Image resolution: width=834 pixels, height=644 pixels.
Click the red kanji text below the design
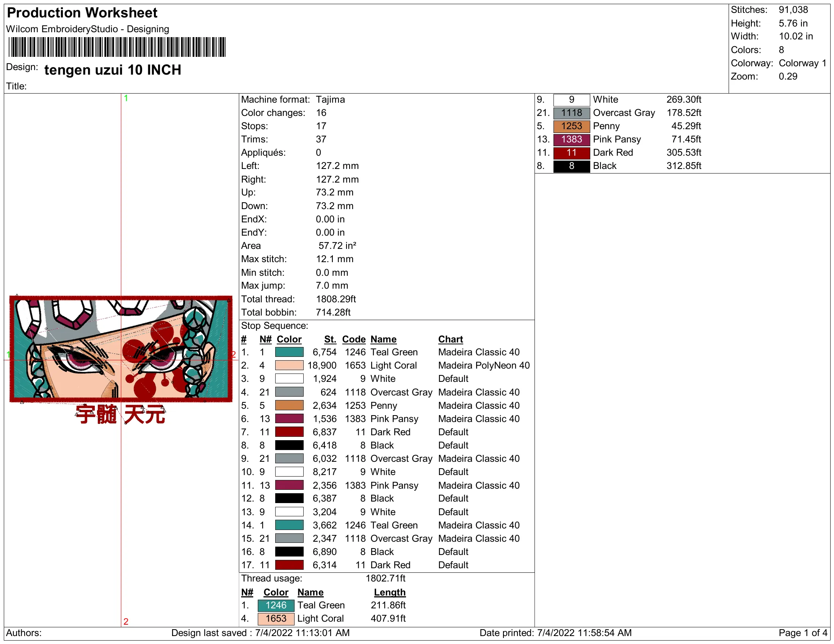point(121,415)
